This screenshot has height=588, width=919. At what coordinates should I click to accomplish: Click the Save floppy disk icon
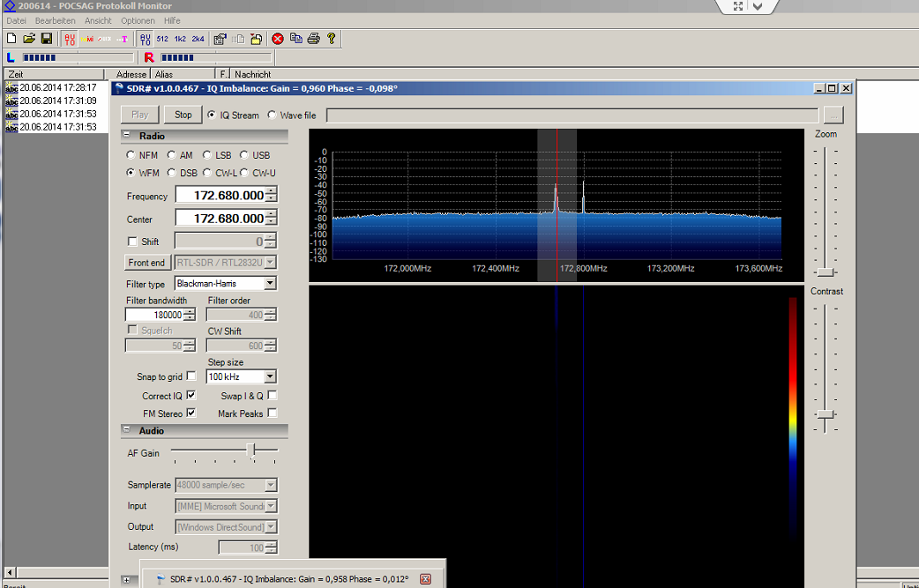pyautogui.click(x=46, y=39)
